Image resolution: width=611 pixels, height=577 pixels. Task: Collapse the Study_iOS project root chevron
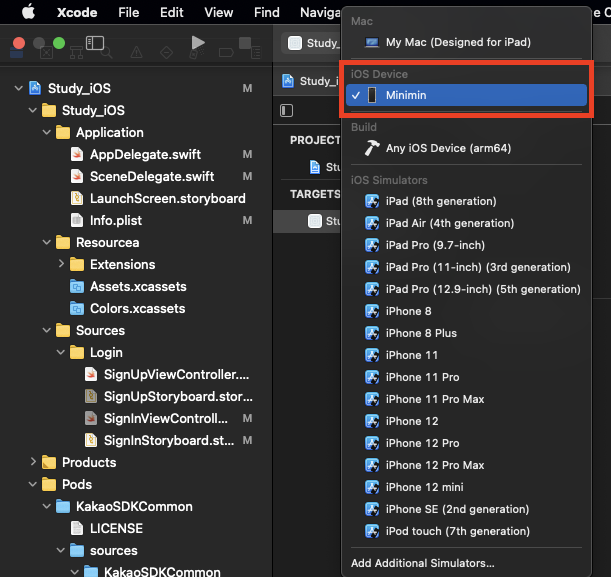(x=18, y=88)
